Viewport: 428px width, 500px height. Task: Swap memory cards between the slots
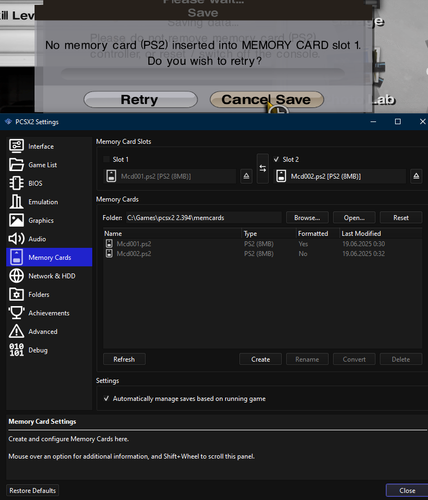(x=263, y=169)
